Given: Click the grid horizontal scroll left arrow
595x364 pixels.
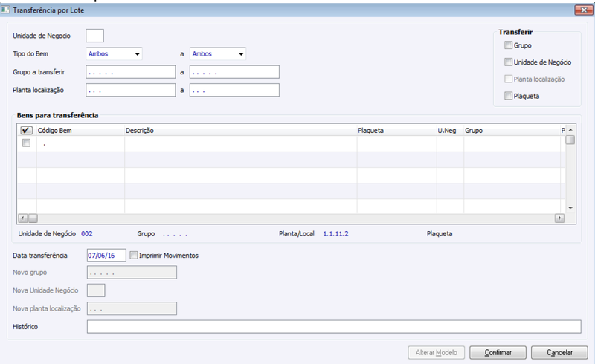Looking at the screenshot, I should [22, 218].
